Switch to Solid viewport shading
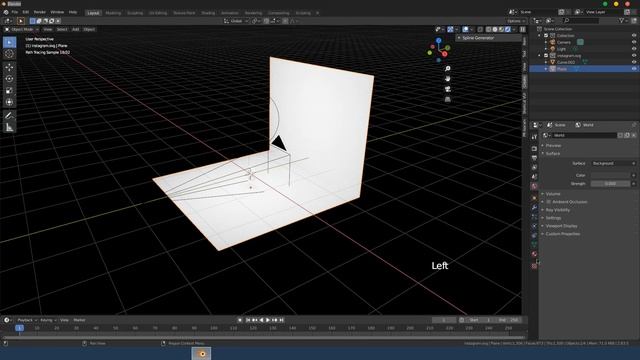The image size is (640, 360). tap(495, 29)
